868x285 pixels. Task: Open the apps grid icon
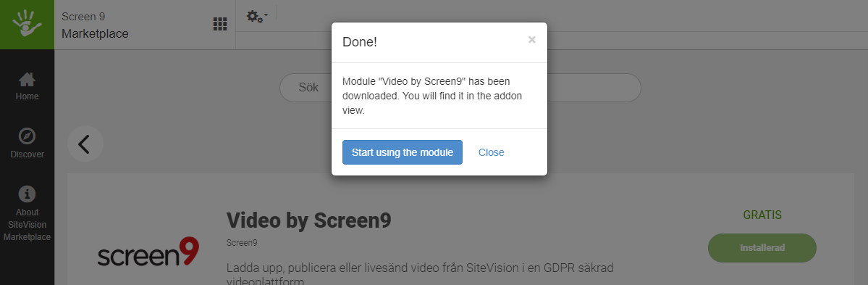(x=220, y=24)
